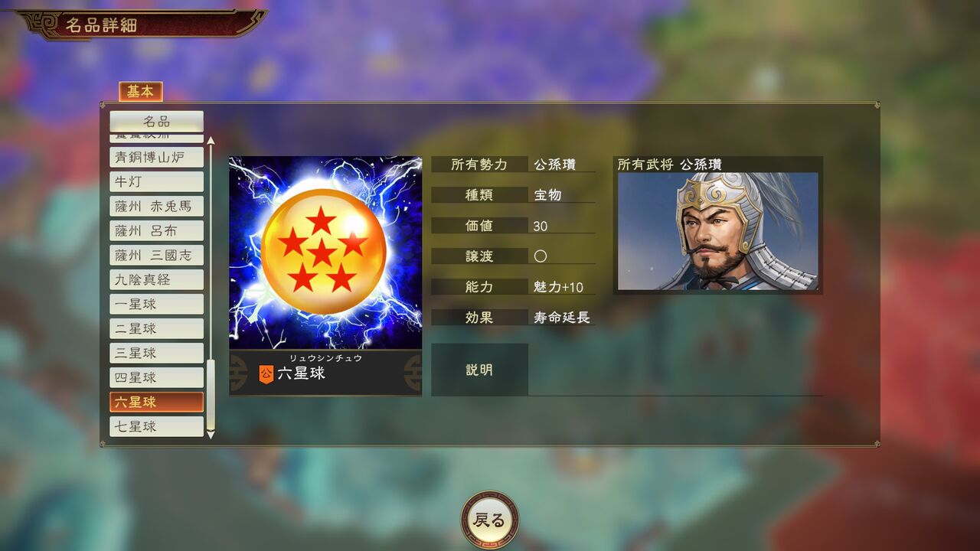Click the 公孫瓚 officer portrait

(x=718, y=231)
